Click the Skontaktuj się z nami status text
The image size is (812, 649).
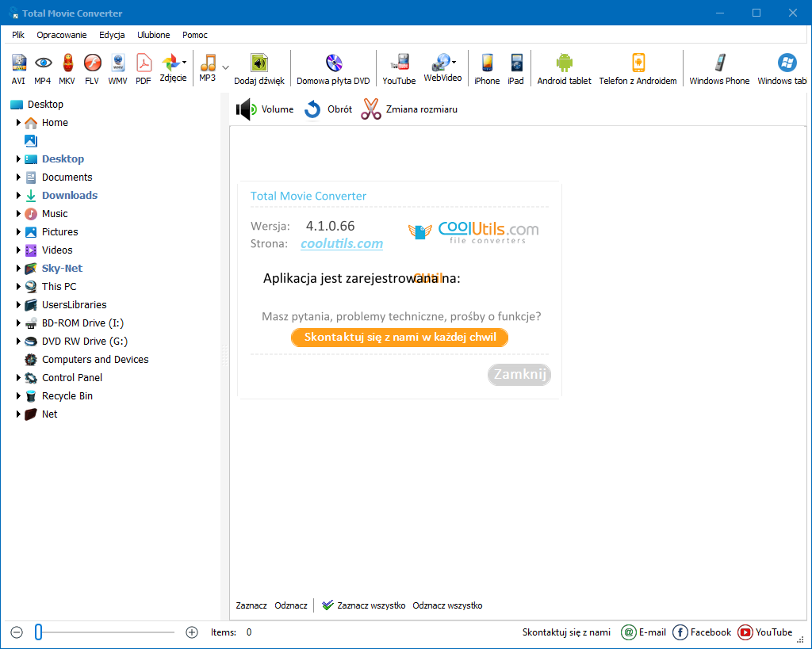pos(566,632)
